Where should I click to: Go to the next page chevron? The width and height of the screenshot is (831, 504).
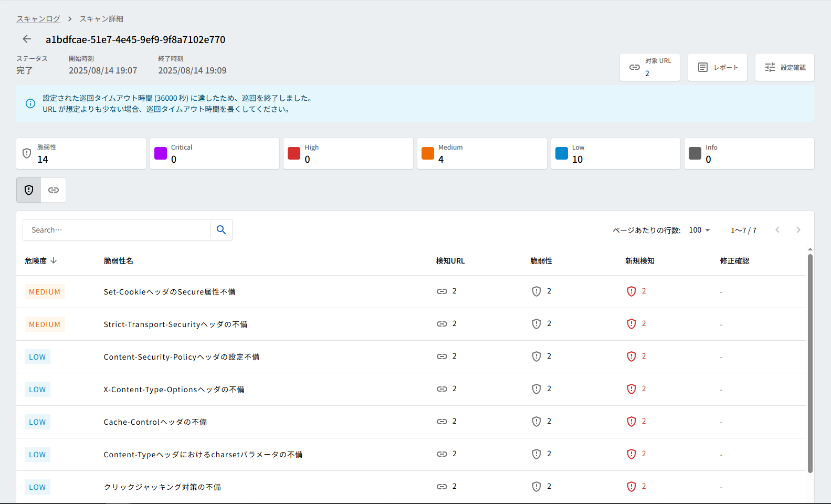point(798,230)
